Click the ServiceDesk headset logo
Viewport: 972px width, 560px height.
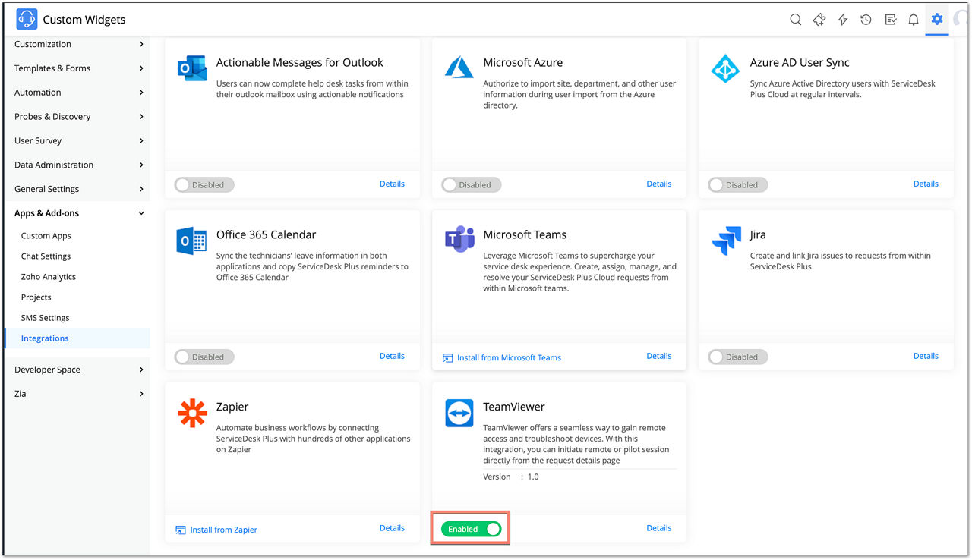tap(27, 20)
